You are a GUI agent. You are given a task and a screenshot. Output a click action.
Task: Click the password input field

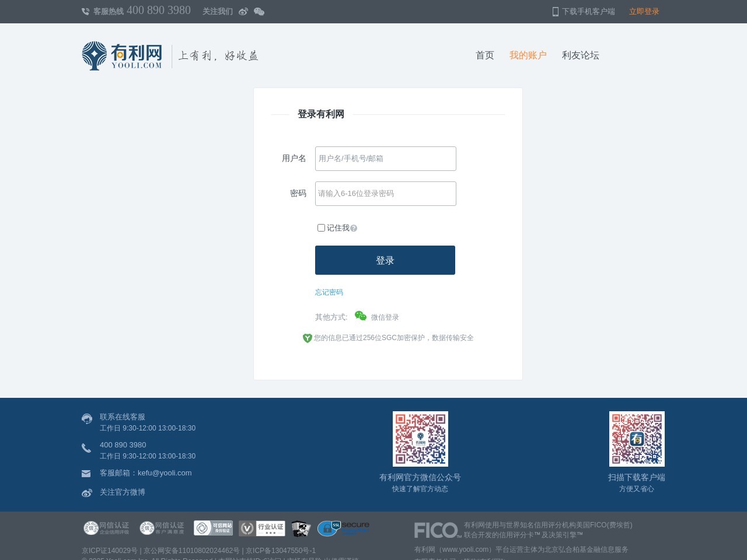point(385,194)
